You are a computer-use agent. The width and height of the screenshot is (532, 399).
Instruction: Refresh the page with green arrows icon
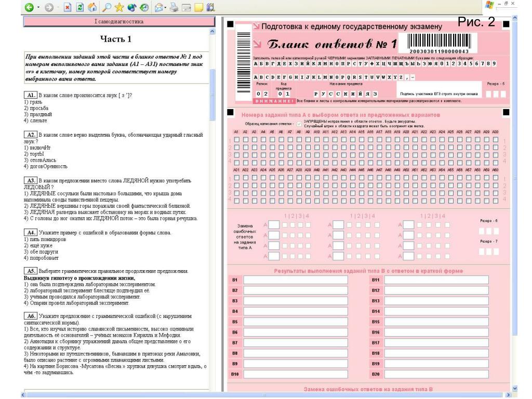79,7
